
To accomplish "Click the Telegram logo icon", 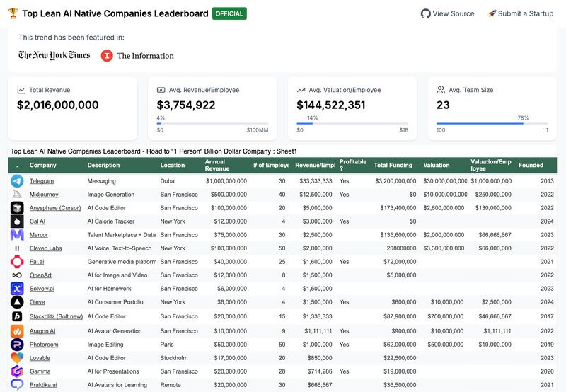I will pos(17,181).
